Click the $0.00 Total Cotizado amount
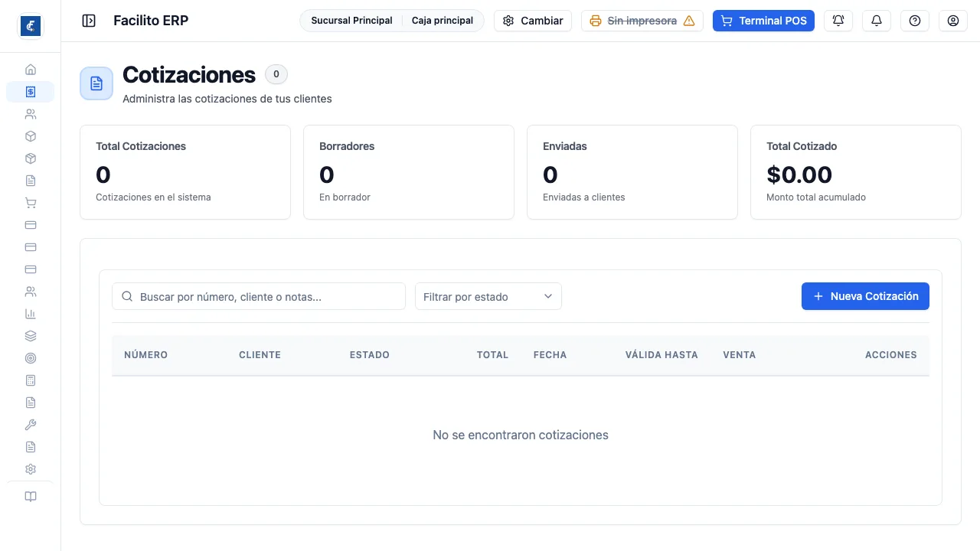The height and width of the screenshot is (551, 980). (799, 174)
